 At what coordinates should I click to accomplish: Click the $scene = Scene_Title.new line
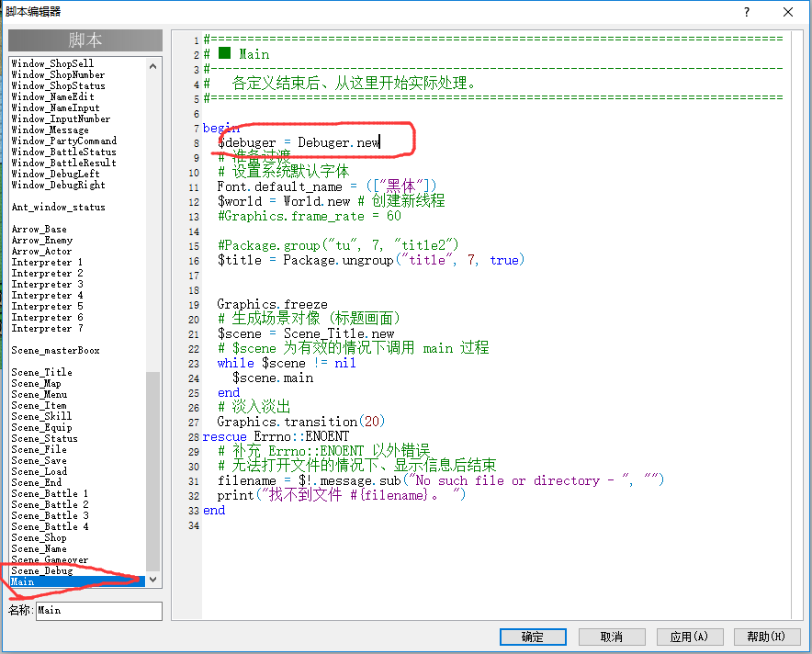306,333
